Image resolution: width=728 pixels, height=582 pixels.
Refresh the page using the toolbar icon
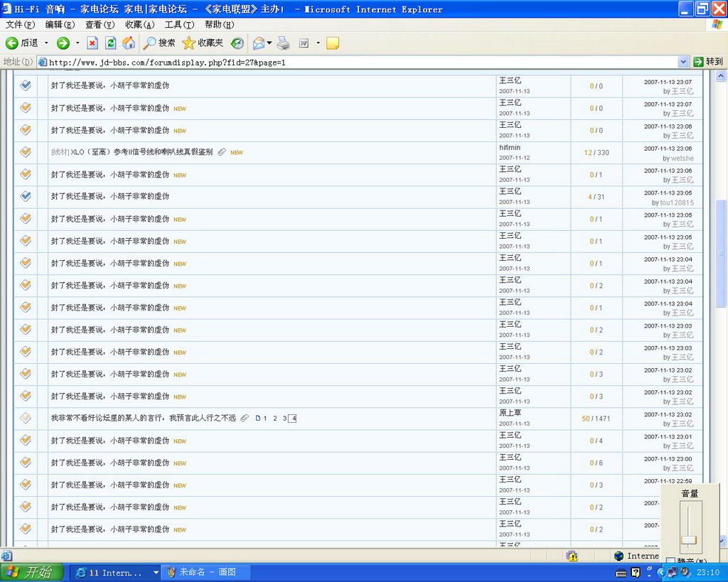[110, 43]
